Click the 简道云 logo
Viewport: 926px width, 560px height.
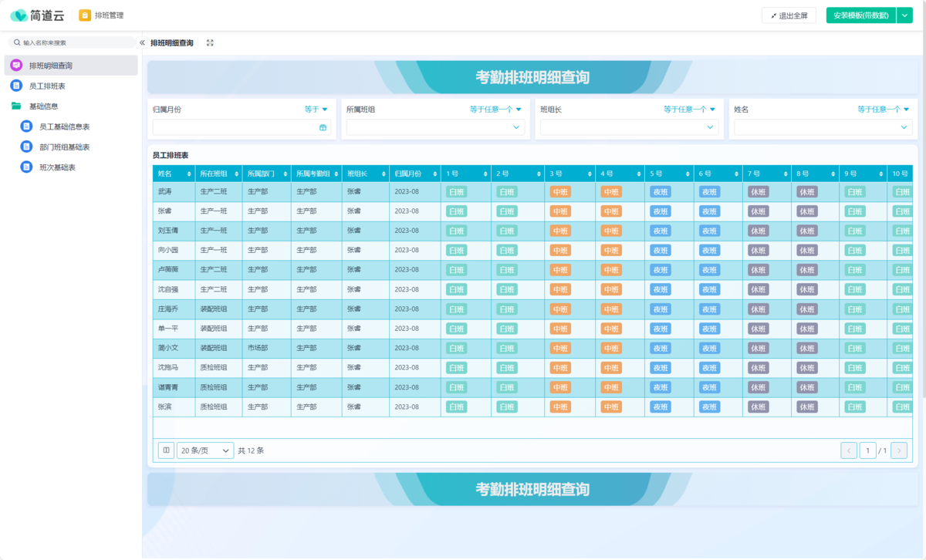(35, 14)
